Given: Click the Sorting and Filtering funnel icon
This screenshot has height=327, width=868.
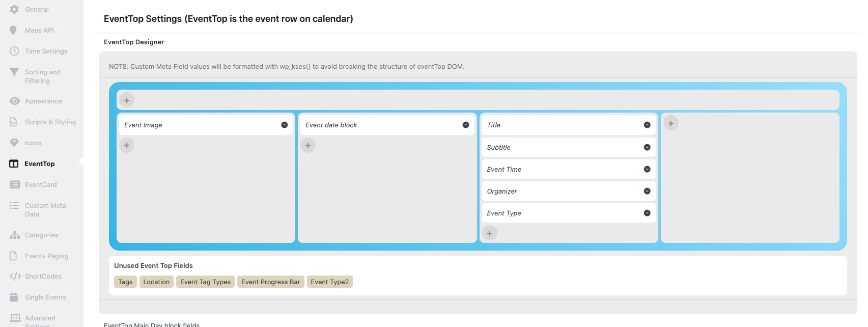Looking at the screenshot, I should (14, 72).
